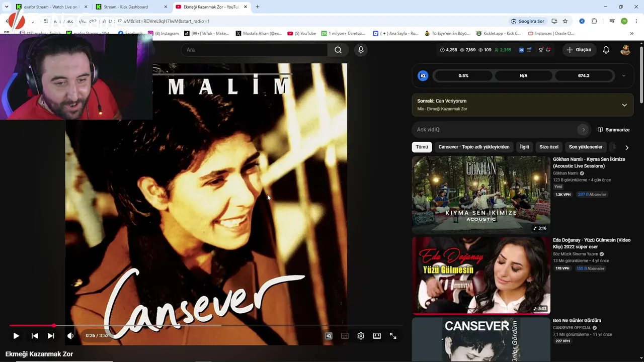Open a new browser tab
Viewport: 644px width, 362px height.
point(258,7)
